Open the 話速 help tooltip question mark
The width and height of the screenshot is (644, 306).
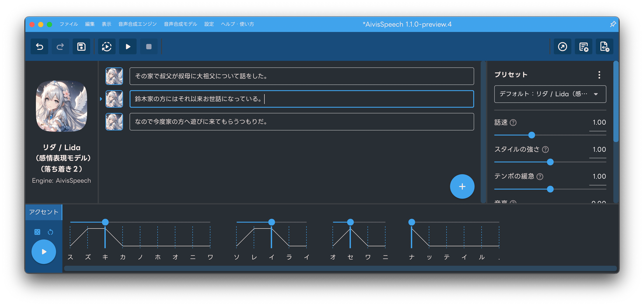point(513,123)
